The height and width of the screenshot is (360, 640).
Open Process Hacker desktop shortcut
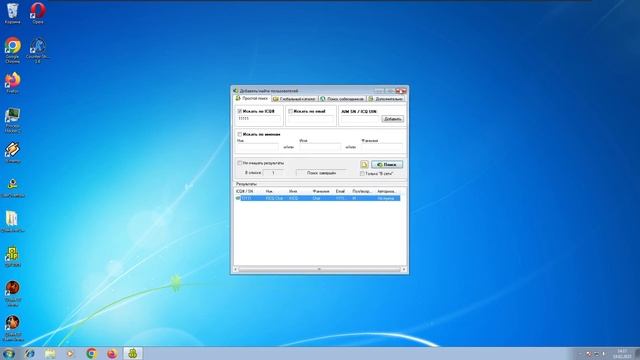[12, 120]
